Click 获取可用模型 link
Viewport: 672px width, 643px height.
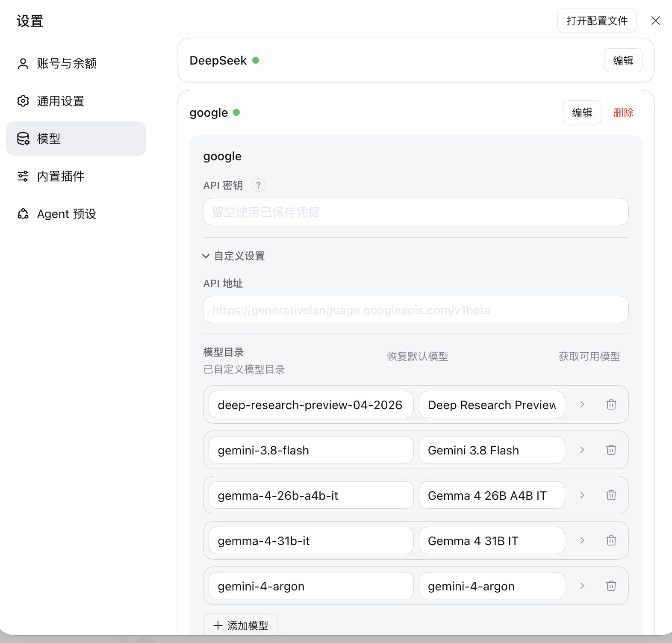[589, 356]
